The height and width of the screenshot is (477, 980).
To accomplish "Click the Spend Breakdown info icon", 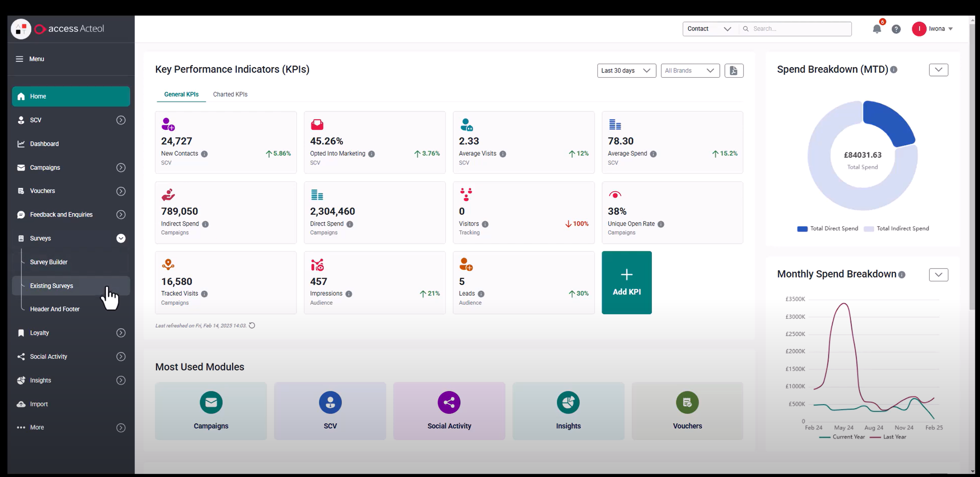I will (x=894, y=70).
